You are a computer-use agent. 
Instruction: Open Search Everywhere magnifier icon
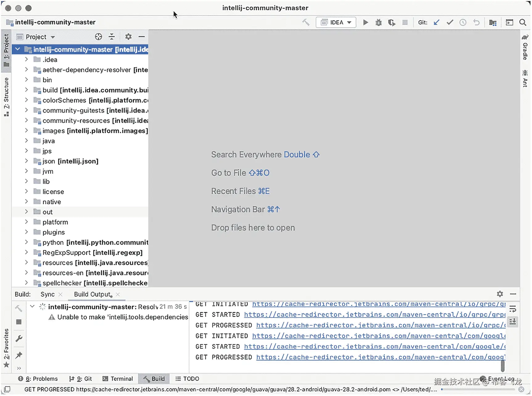pyautogui.click(x=523, y=22)
